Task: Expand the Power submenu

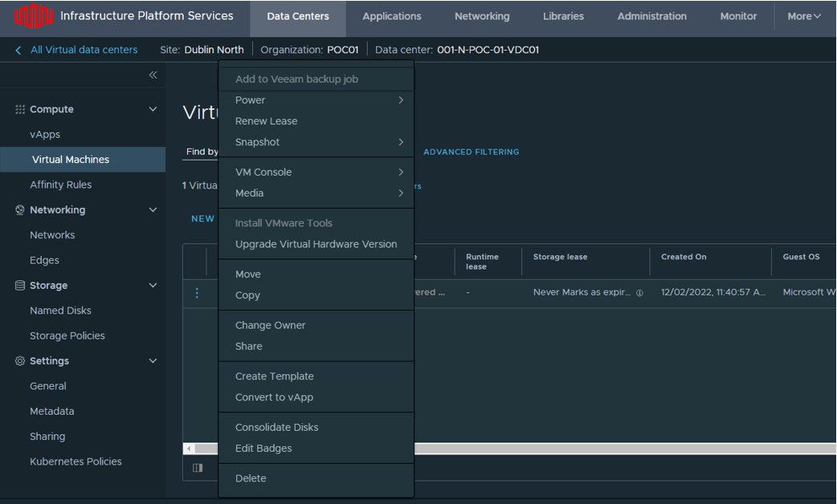Action: click(316, 100)
